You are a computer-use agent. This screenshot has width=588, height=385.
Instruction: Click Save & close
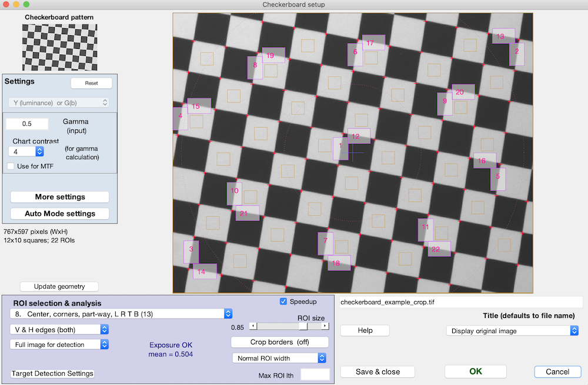tap(377, 371)
